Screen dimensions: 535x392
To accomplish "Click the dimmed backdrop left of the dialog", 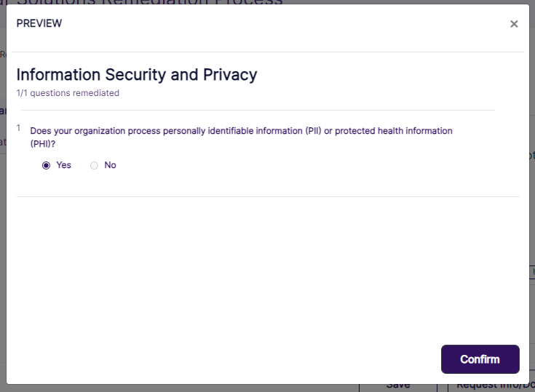I will pos(3,218).
